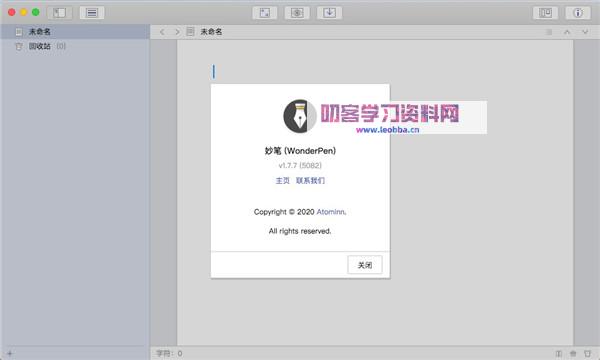Screen dimensions: 600x360
Task: Click the 妙笔 (WonderPen) app name
Action: pyautogui.click(x=300, y=151)
